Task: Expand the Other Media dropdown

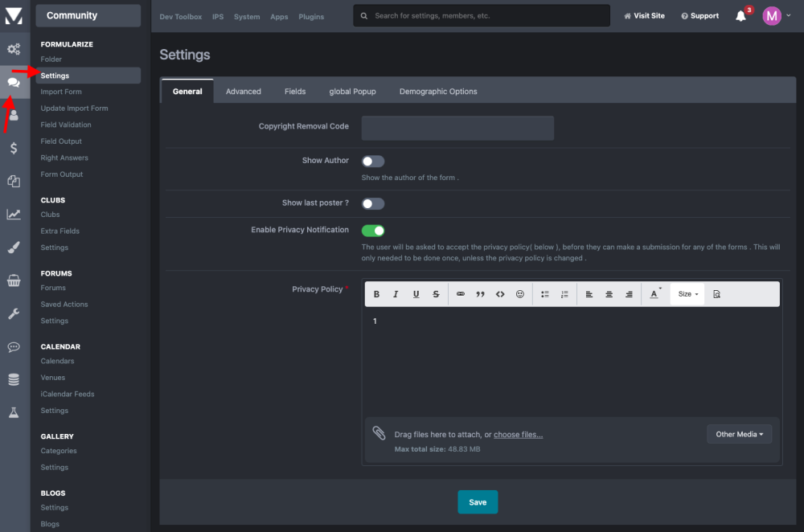Action: pos(739,434)
